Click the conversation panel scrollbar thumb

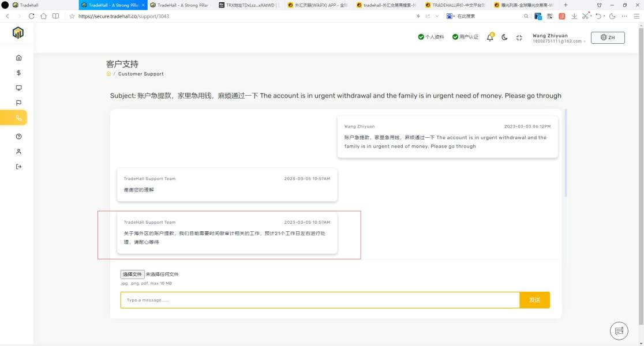(566, 153)
